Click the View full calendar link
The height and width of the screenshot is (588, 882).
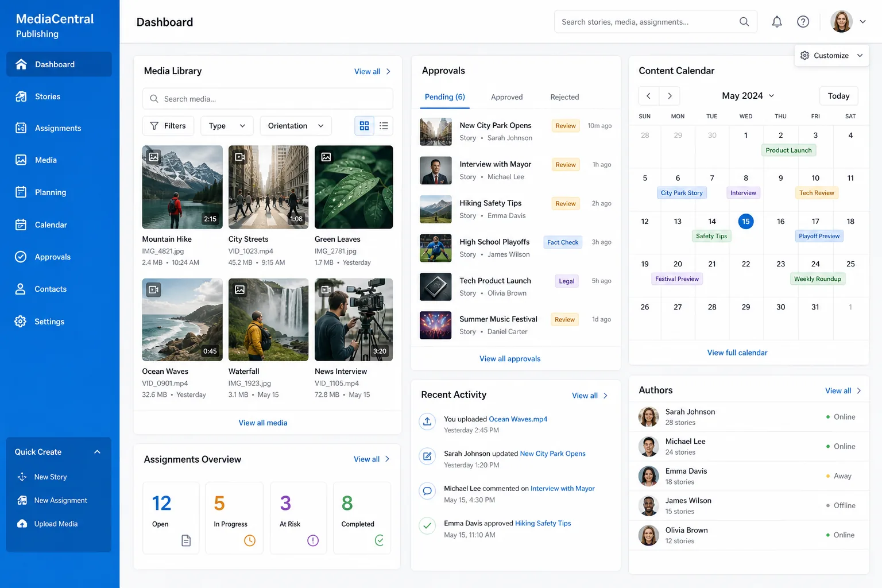737,353
